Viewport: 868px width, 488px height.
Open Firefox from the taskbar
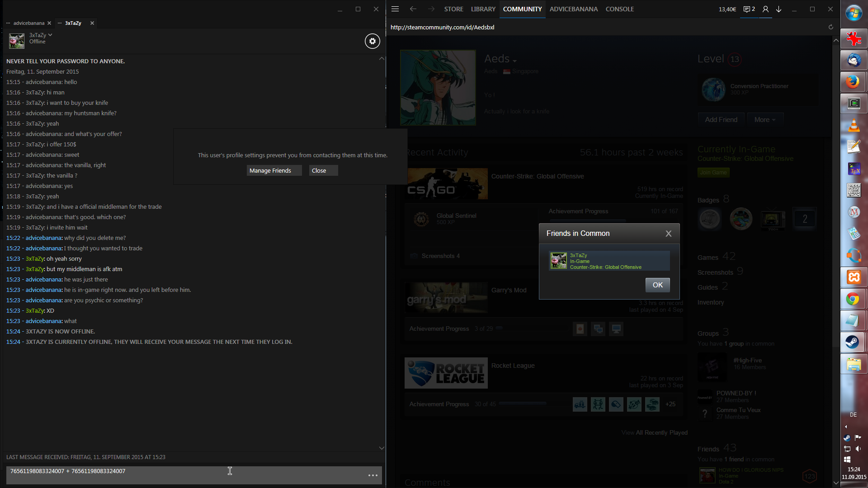[x=853, y=82]
